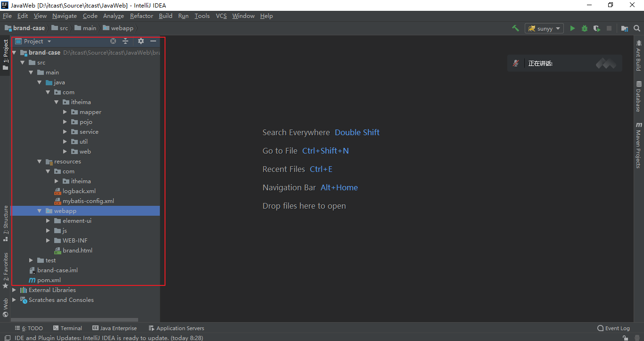644x341 pixels.
Task: Click the brand.html file icon
Action: coord(58,251)
